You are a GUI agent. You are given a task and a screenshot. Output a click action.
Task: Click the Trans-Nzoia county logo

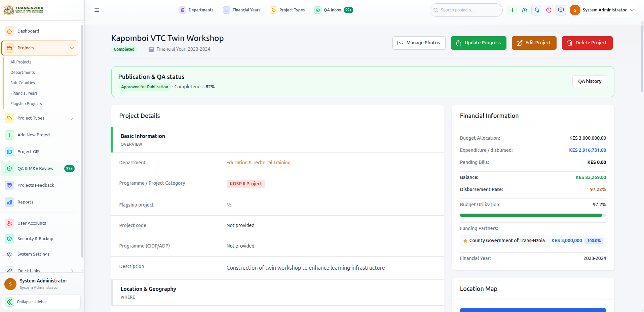click(x=24, y=10)
